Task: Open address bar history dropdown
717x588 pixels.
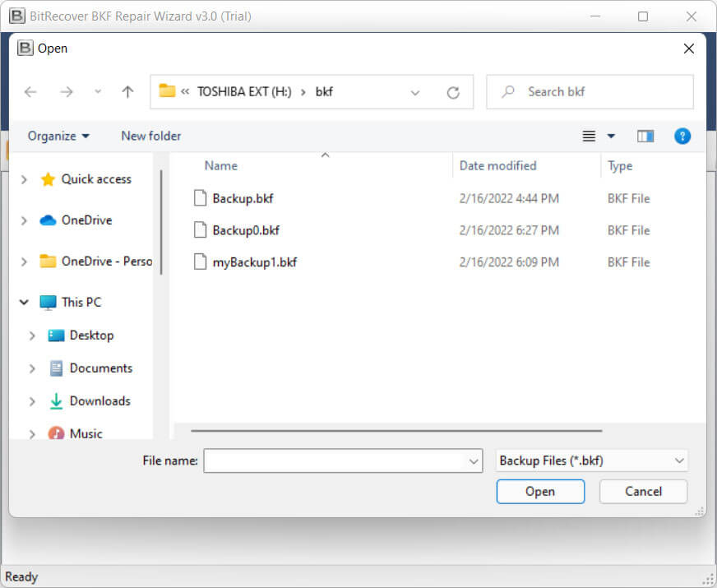Action: [x=414, y=93]
